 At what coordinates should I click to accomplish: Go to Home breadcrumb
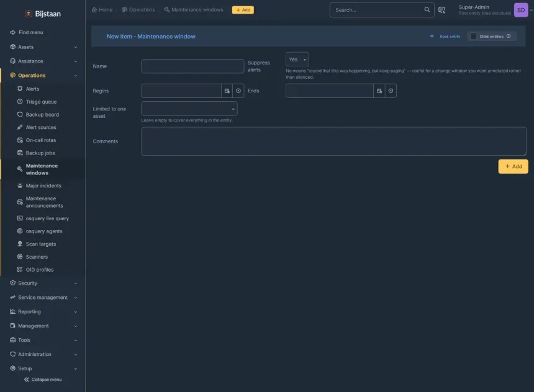pos(102,9)
